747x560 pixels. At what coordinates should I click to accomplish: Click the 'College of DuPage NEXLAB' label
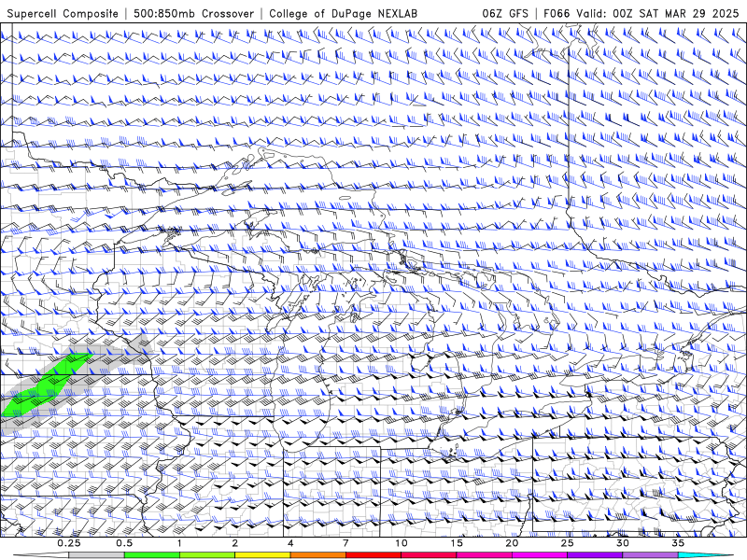[343, 13]
